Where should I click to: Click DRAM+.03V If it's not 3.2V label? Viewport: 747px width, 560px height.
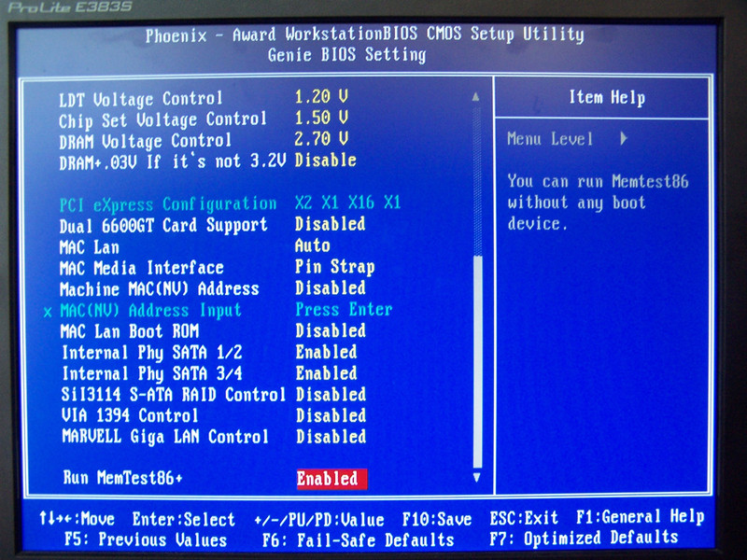tap(172, 161)
